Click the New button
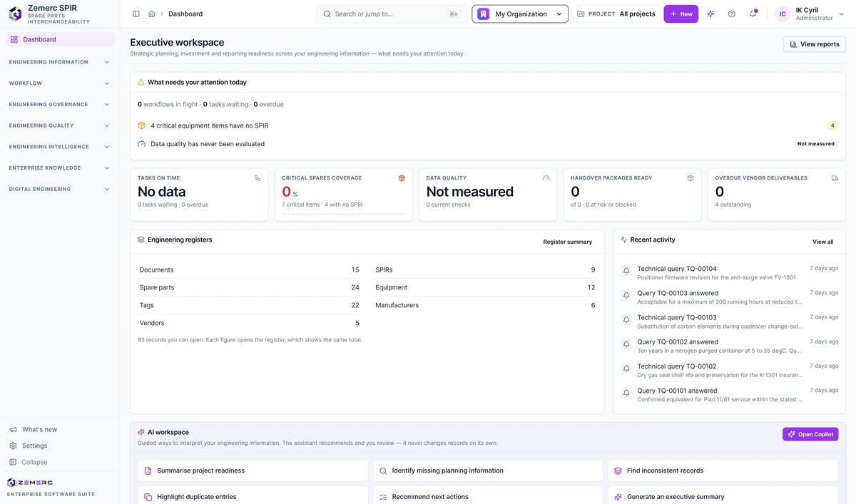This screenshot has height=504, width=856. click(x=681, y=14)
